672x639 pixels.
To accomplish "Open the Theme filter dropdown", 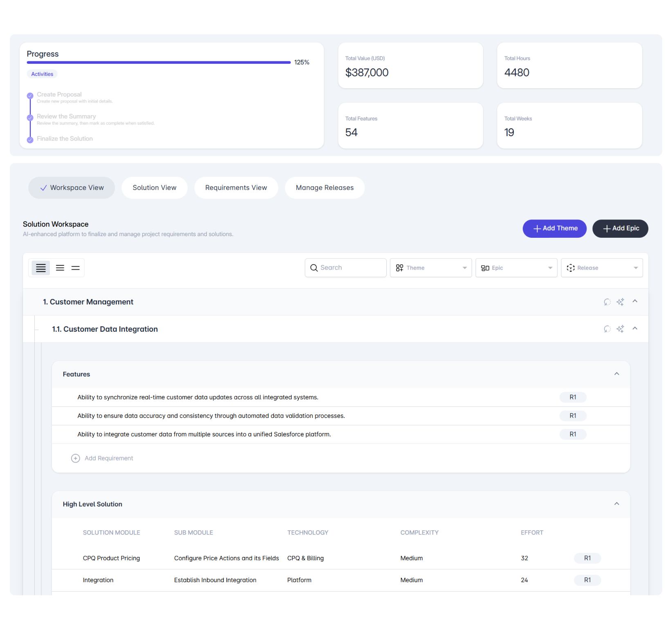I will point(430,268).
